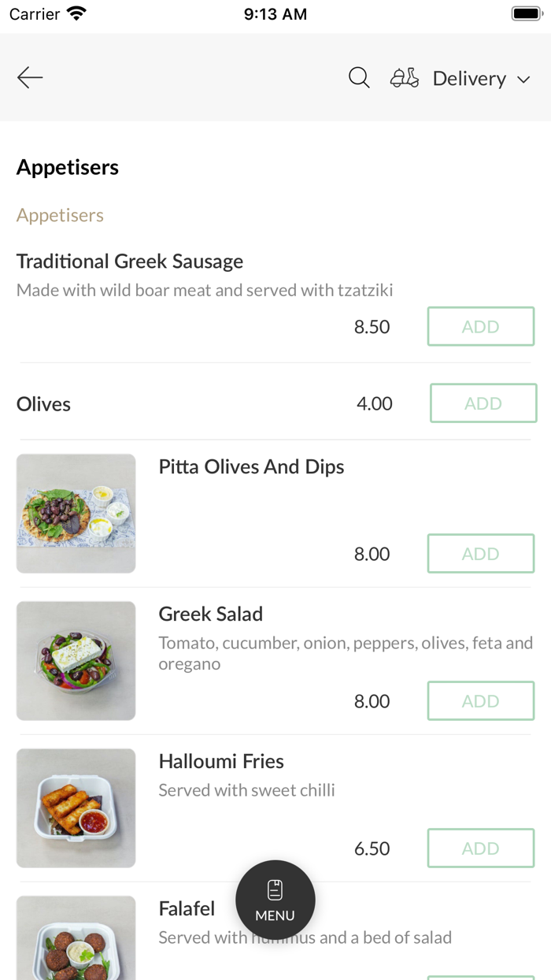
Task: Open the Pitta Olives And Dips photo
Action: 76,514
